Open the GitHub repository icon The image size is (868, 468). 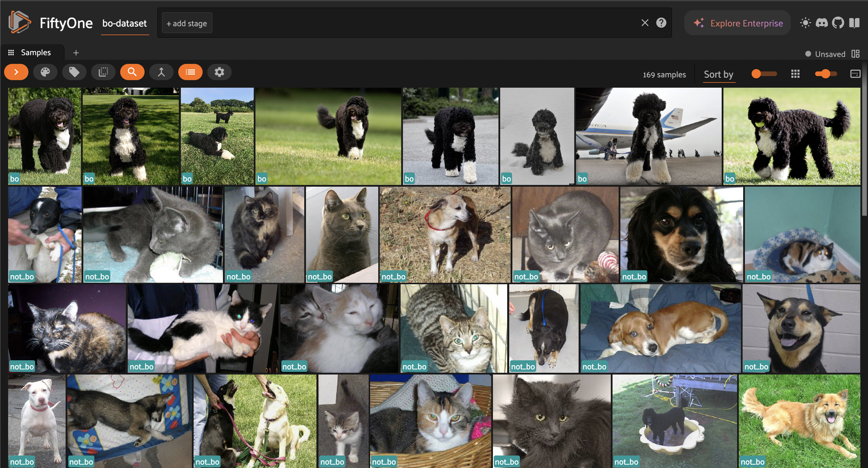point(838,23)
